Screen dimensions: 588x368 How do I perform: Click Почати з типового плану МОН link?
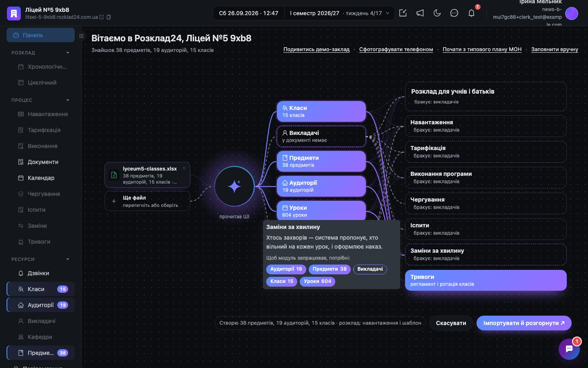point(482,49)
